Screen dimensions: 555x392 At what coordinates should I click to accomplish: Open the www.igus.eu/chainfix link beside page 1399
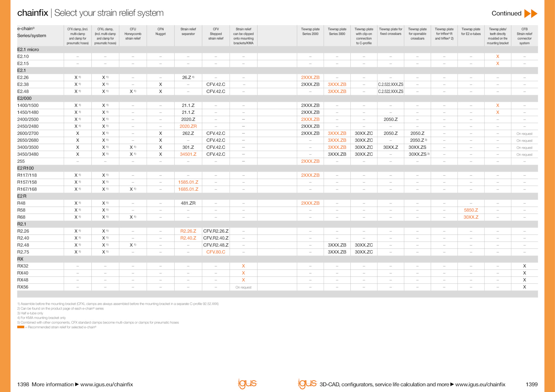[x=480, y=384]
